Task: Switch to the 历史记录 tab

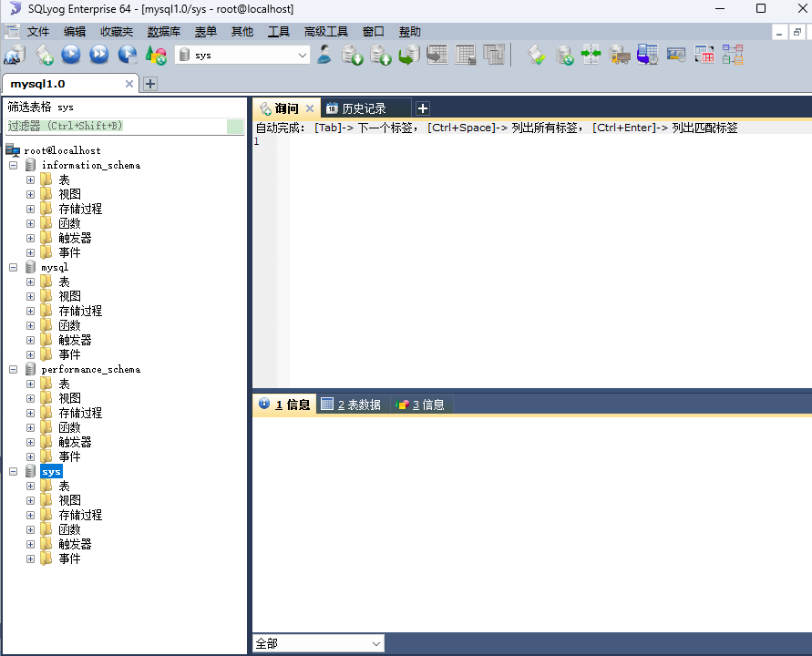Action: pyautogui.click(x=364, y=108)
